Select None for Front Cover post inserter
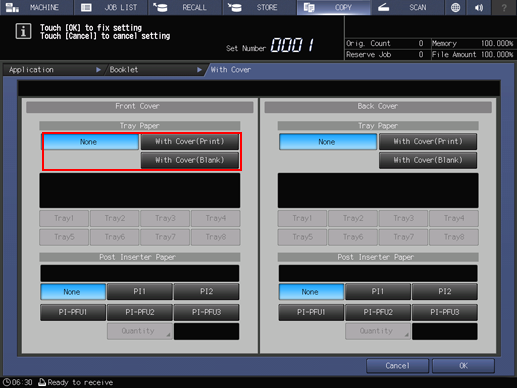This screenshot has height=388, width=517. point(73,292)
